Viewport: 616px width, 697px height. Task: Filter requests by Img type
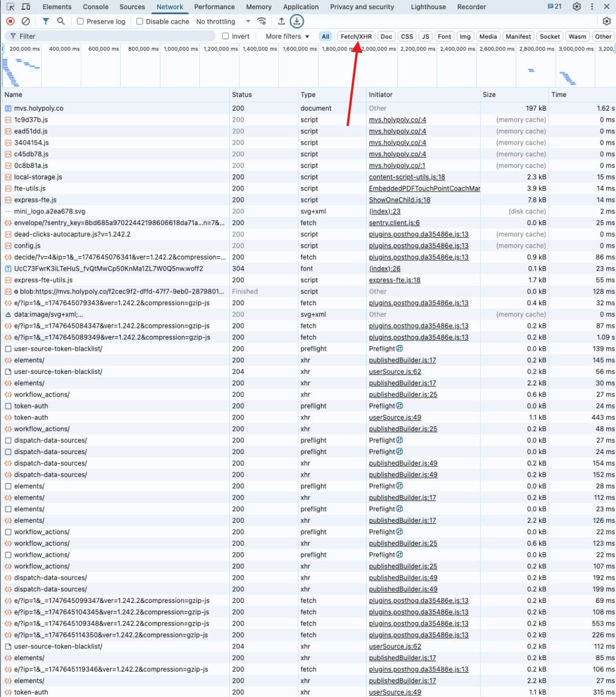pos(465,36)
